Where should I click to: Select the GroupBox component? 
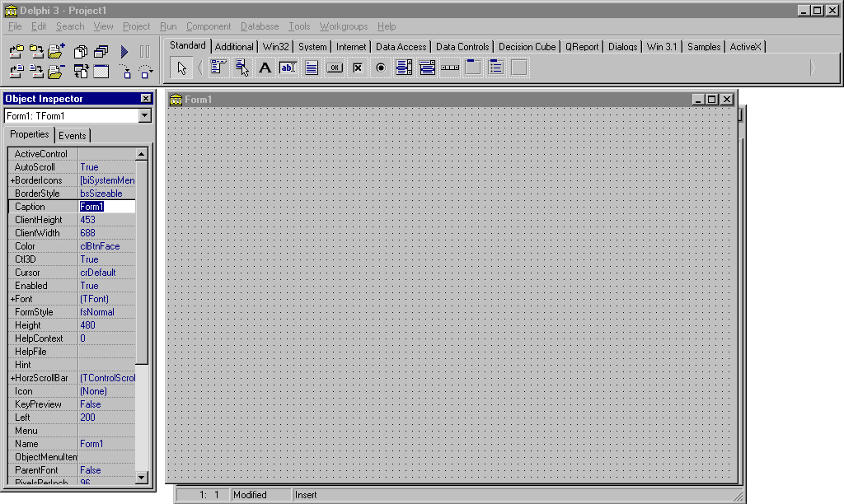(473, 68)
